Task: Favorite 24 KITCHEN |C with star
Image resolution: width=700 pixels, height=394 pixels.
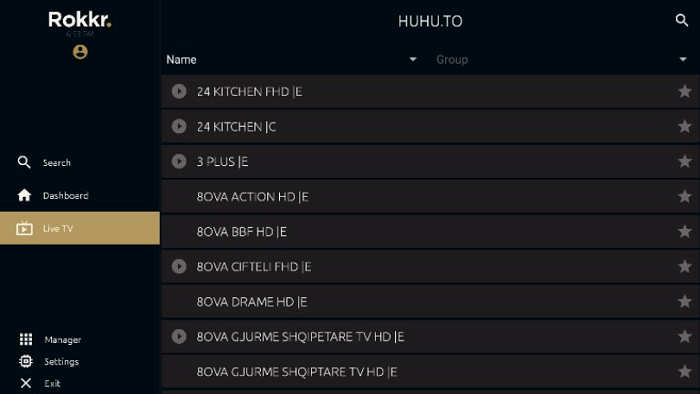Action: click(x=684, y=126)
